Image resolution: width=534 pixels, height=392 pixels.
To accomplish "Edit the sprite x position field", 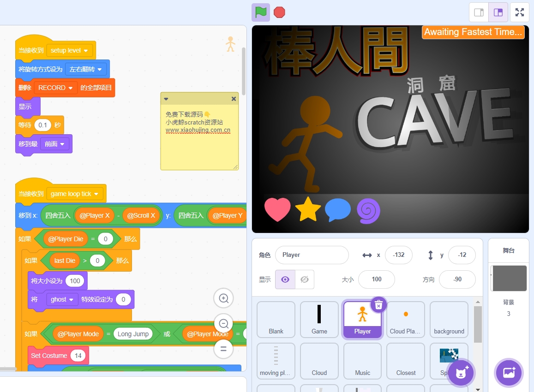I will click(x=398, y=255).
